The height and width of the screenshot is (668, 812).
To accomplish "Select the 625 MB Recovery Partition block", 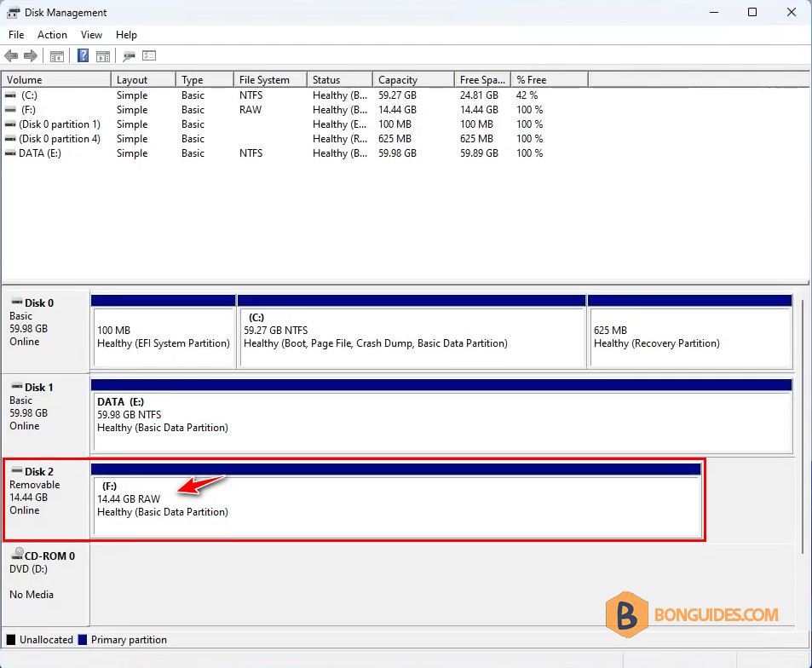I will [690, 332].
